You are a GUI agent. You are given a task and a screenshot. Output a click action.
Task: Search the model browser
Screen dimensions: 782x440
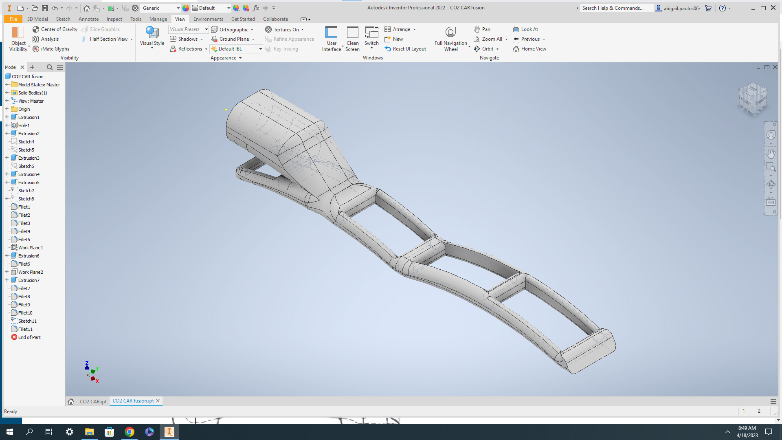click(x=49, y=67)
